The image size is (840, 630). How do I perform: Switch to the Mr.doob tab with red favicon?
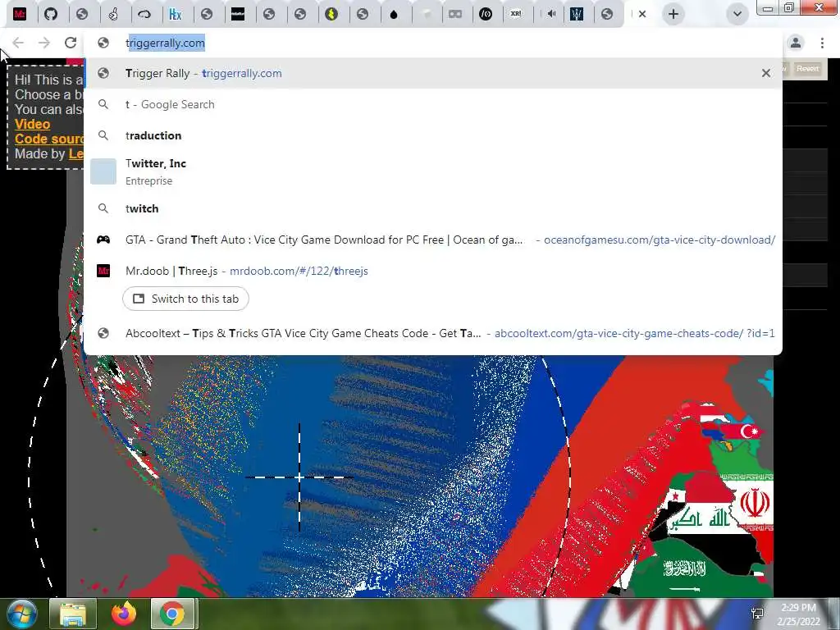(x=20, y=14)
